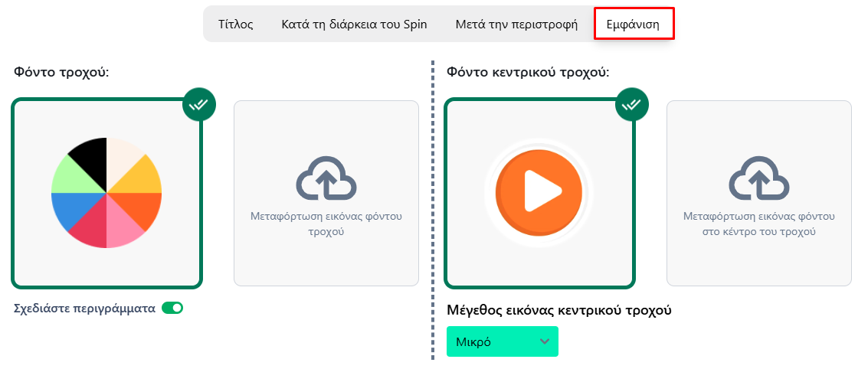Toggle the Σχεδιάστε περιγράμματα switch
868x369 pixels.
coord(172,309)
